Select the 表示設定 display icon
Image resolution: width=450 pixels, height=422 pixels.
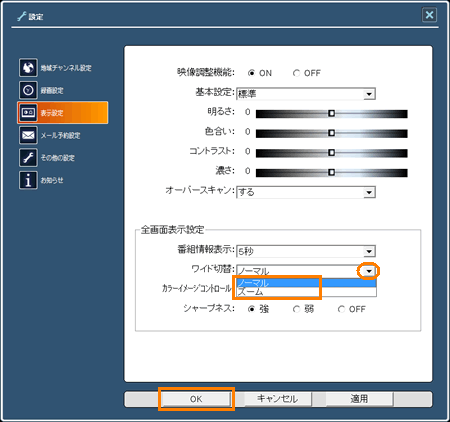pyautogui.click(x=28, y=113)
